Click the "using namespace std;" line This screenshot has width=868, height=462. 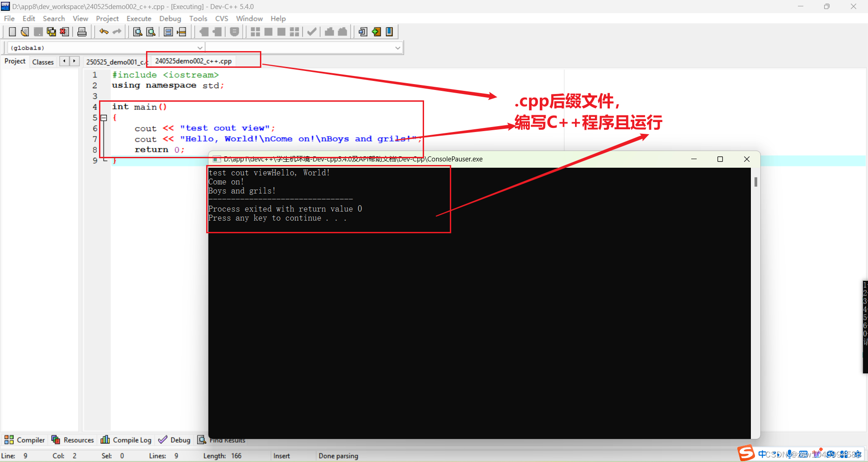[168, 85]
